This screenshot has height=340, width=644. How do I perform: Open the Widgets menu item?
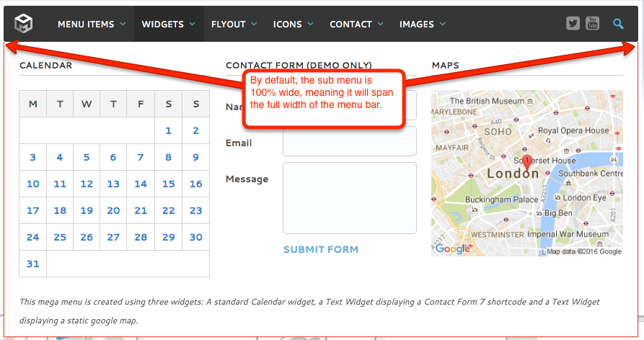[162, 24]
